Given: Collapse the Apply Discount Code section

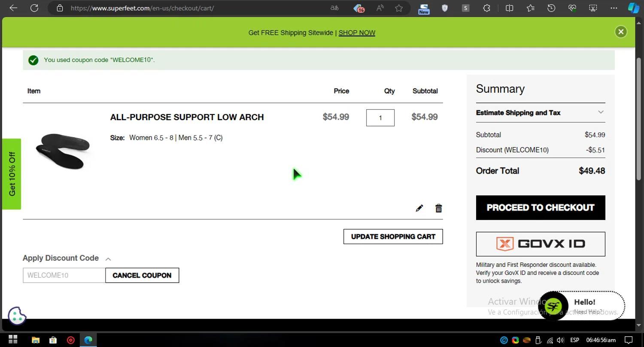Looking at the screenshot, I should point(67,258).
